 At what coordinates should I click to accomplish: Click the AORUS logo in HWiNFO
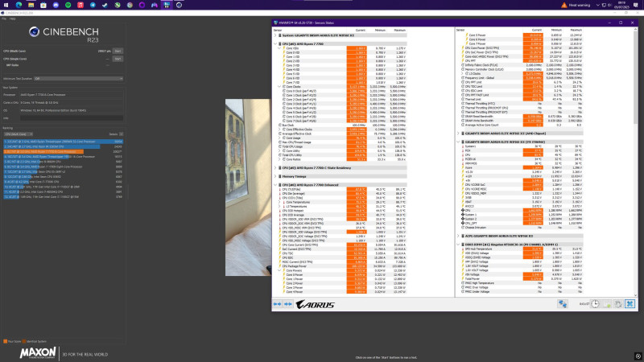pos(316,304)
